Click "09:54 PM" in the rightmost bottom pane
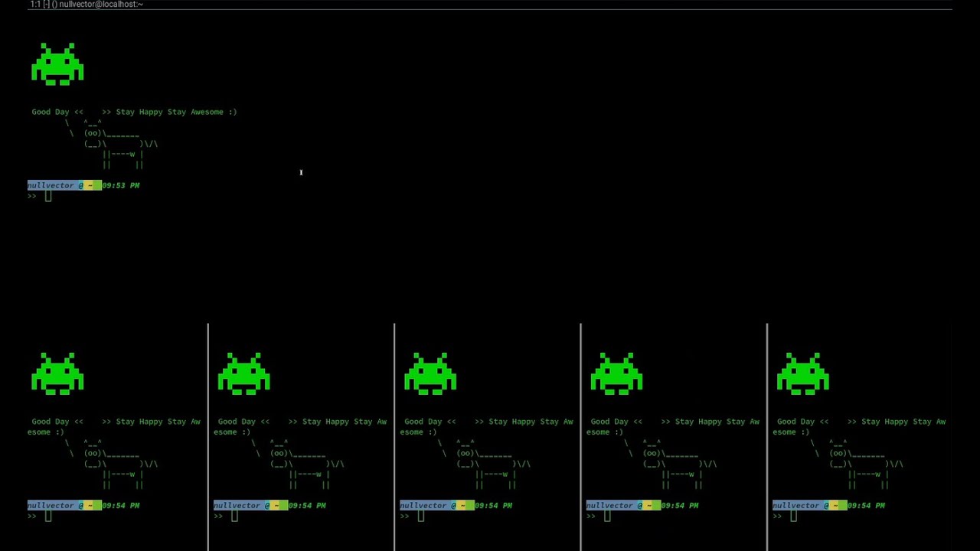The width and height of the screenshot is (980, 551). 866,505
